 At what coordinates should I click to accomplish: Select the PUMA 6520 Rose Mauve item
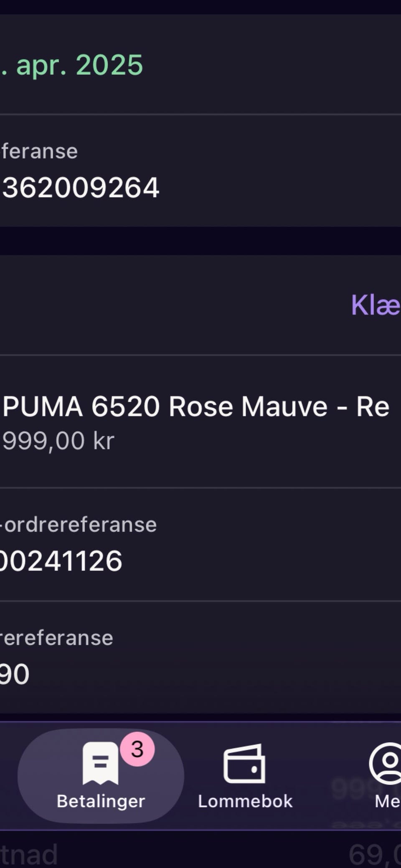195,406
